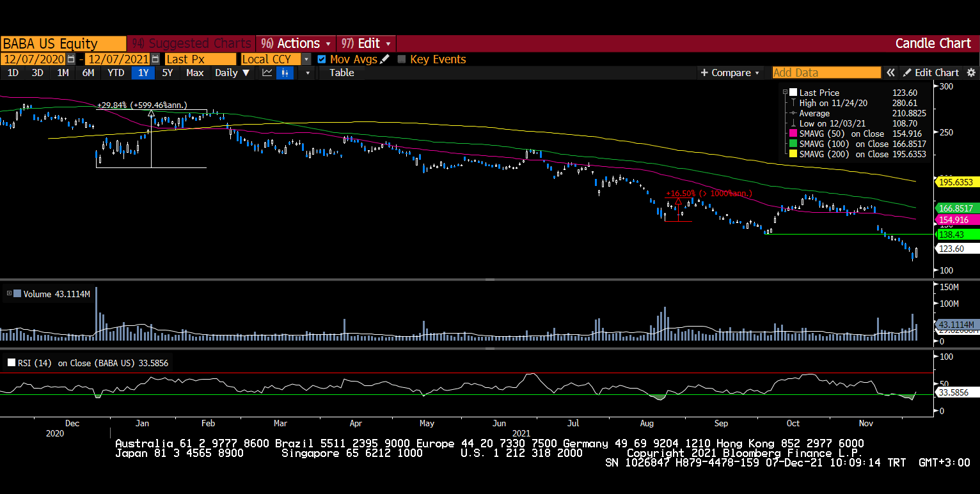Image resolution: width=980 pixels, height=494 pixels.
Task: Click the Mov Avgs pencil edit icon
Action: 384,59
